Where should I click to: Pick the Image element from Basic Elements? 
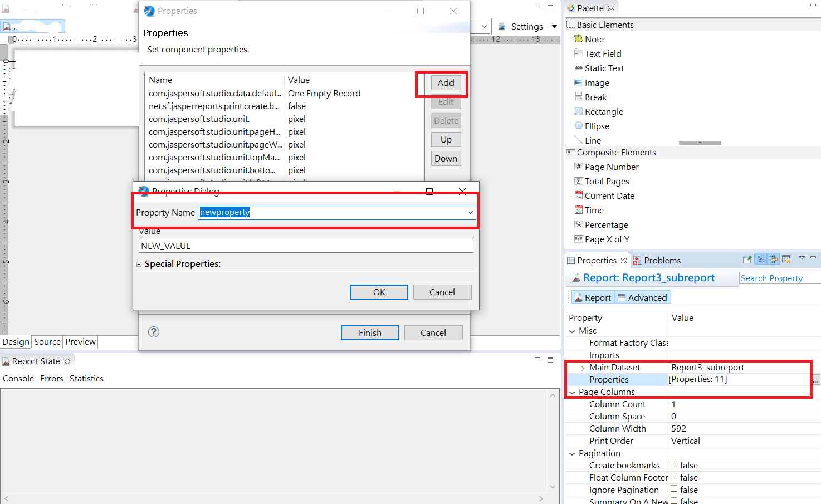(x=596, y=82)
